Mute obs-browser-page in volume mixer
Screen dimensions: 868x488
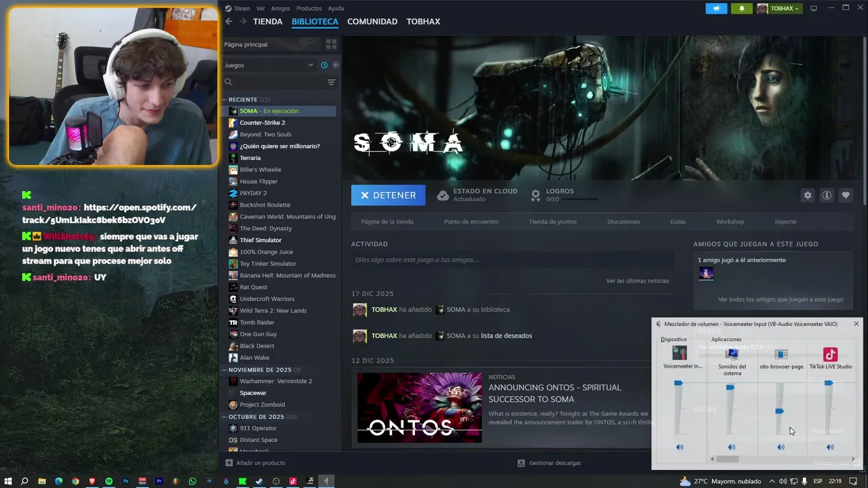(x=781, y=447)
